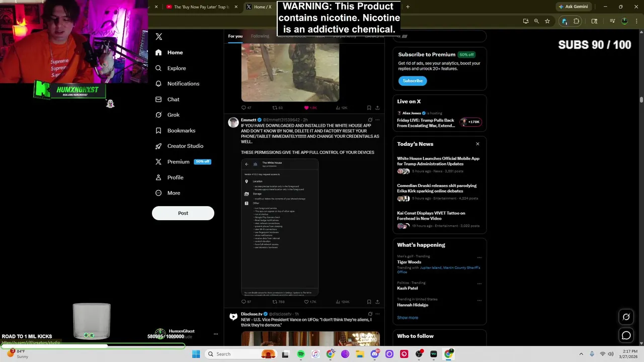Screen dimensions: 644x362
Task: Expand the More menu in sidebar
Action: pyautogui.click(x=168, y=193)
